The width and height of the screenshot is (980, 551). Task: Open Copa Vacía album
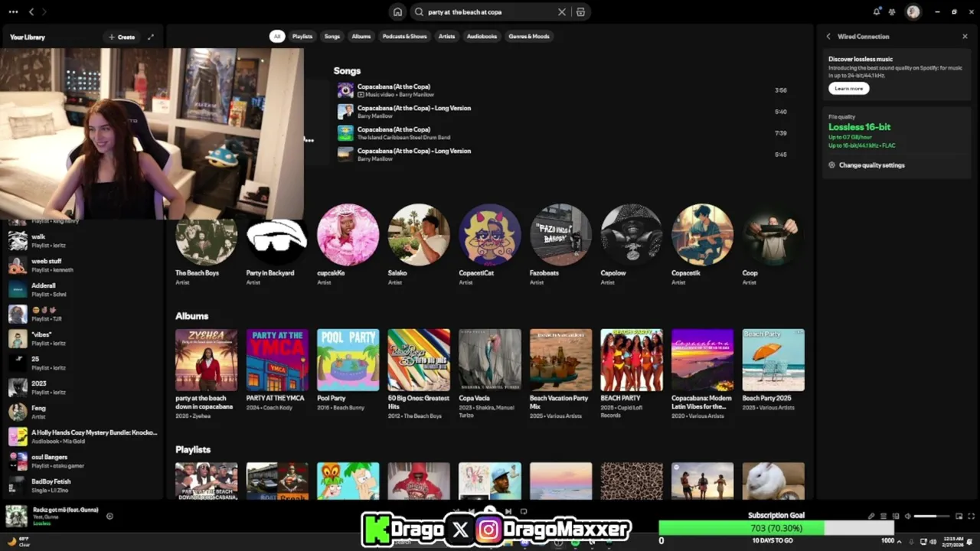coord(489,375)
